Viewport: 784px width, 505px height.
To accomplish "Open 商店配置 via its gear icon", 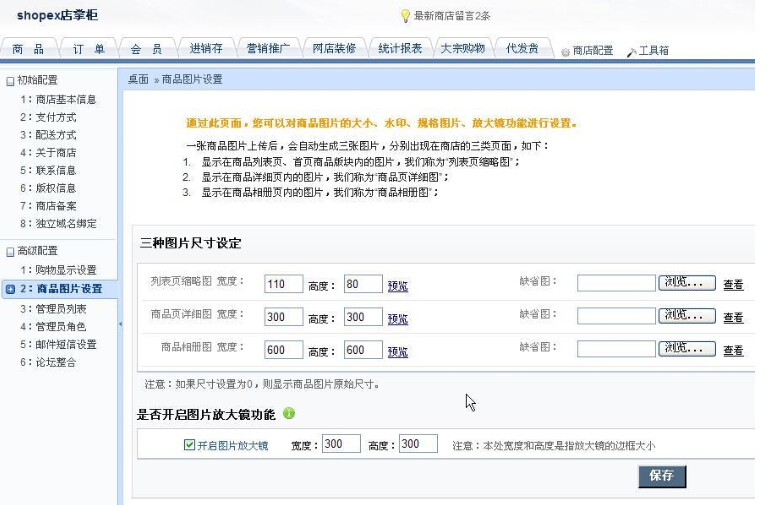I will [565, 51].
